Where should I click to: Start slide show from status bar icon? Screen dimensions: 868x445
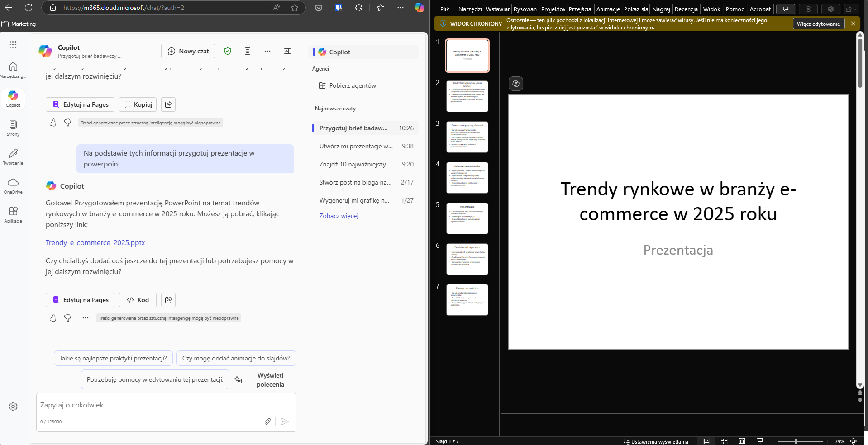pyautogui.click(x=760, y=441)
